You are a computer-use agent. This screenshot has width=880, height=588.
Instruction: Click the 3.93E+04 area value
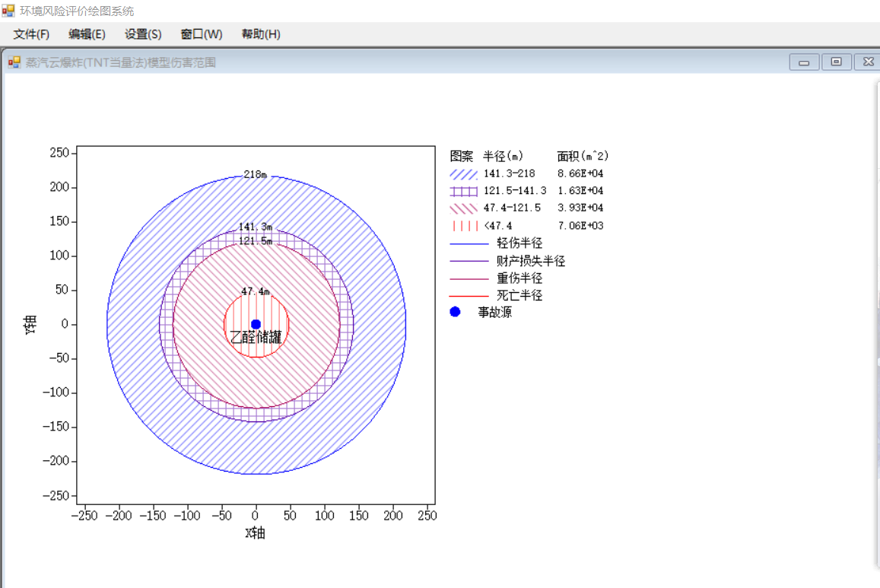[580, 208]
